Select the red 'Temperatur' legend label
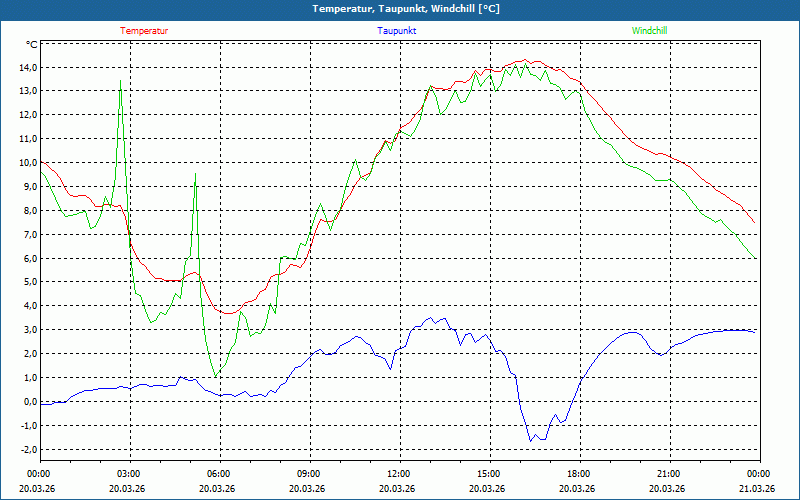The height and width of the screenshot is (500, 800). click(x=144, y=31)
